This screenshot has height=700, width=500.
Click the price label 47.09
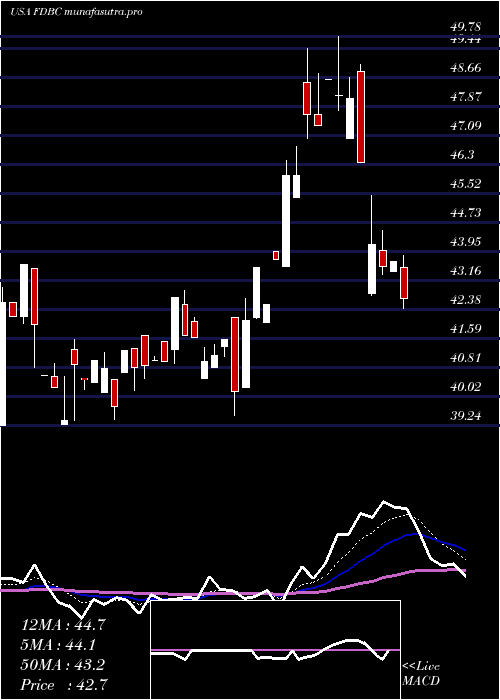[466, 126]
